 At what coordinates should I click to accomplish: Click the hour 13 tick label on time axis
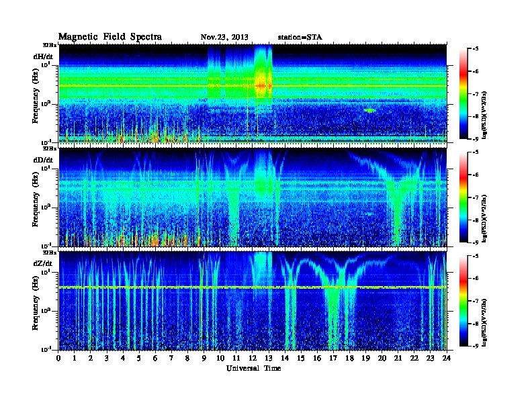coord(269,359)
